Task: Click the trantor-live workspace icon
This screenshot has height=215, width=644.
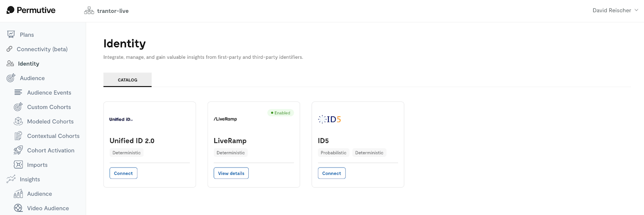Action: click(89, 10)
